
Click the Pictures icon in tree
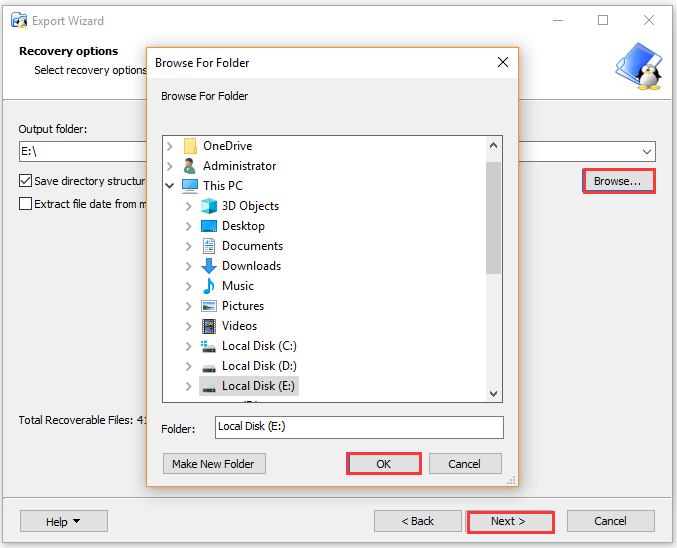tap(209, 306)
